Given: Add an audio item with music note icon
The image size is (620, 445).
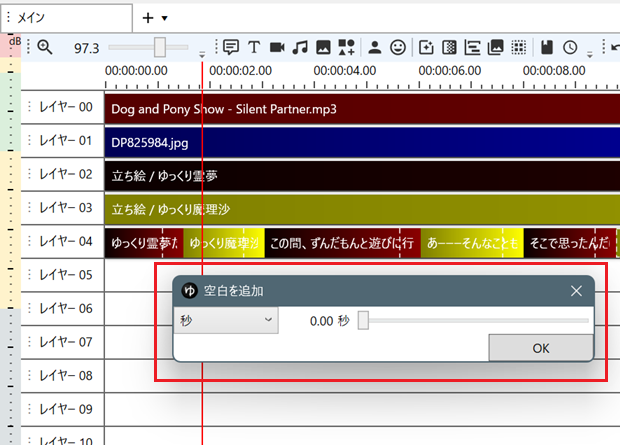Looking at the screenshot, I should [300, 47].
